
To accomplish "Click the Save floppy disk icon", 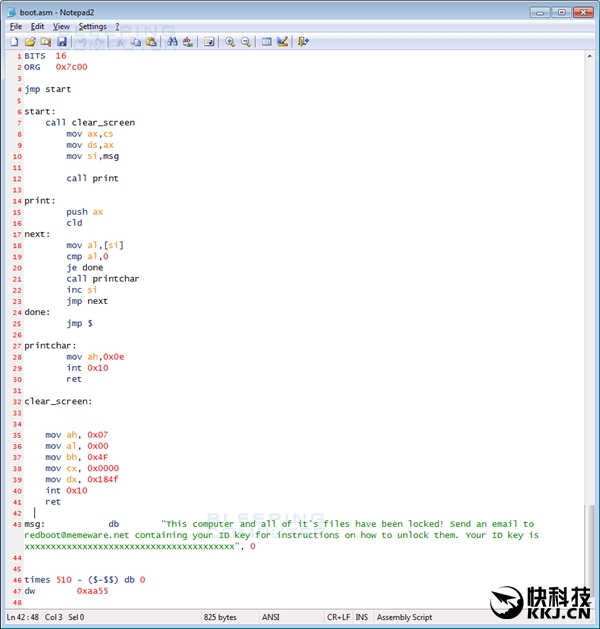I will pos(62,42).
